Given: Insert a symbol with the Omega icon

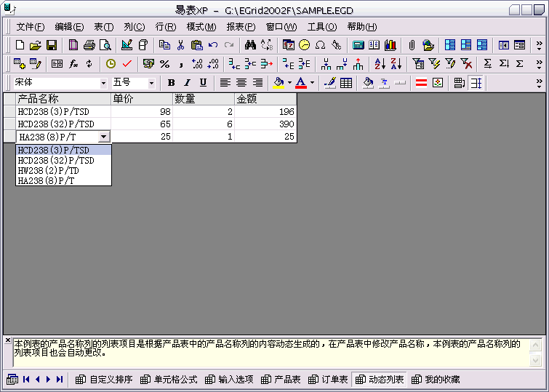Looking at the screenshot, I should (x=320, y=45).
